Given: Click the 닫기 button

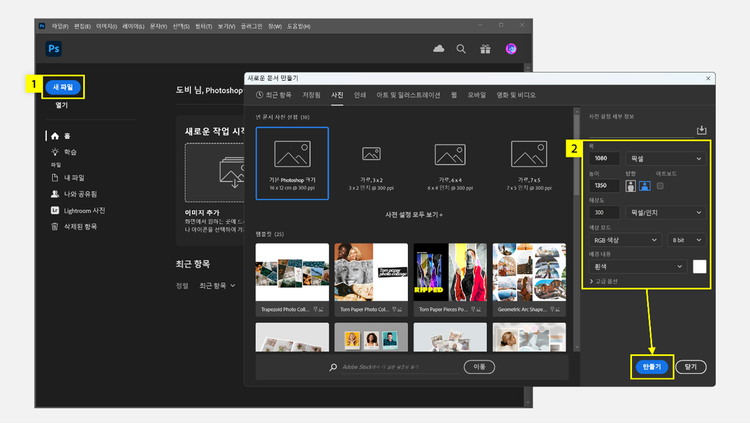Looking at the screenshot, I should click(691, 367).
